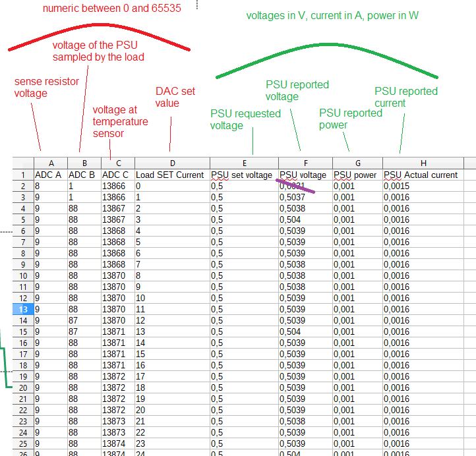Select cell F5 showing 0,504
Screen dimensions: 476x456
[305, 220]
